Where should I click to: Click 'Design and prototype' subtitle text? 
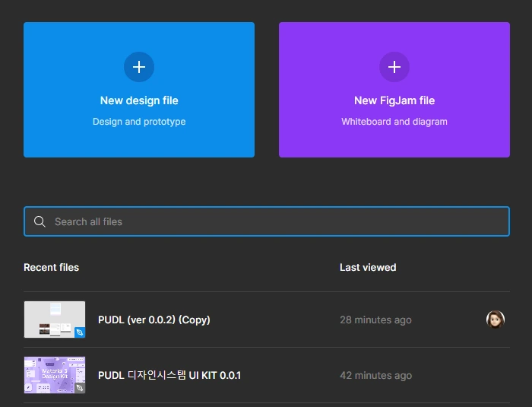coord(139,122)
